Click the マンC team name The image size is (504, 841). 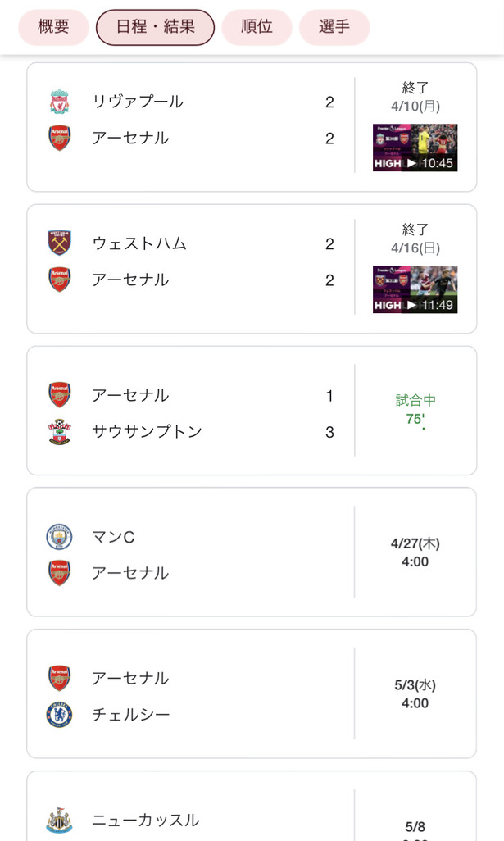(113, 537)
